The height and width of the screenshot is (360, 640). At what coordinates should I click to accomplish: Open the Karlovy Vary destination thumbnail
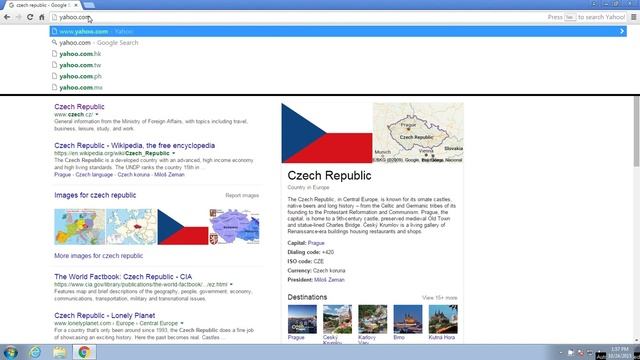(373, 319)
